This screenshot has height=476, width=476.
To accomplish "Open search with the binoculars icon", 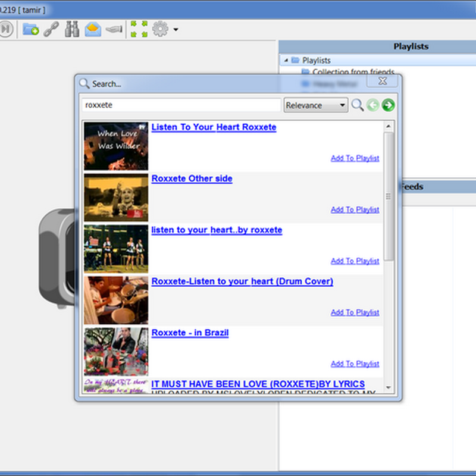I will click(x=72, y=29).
